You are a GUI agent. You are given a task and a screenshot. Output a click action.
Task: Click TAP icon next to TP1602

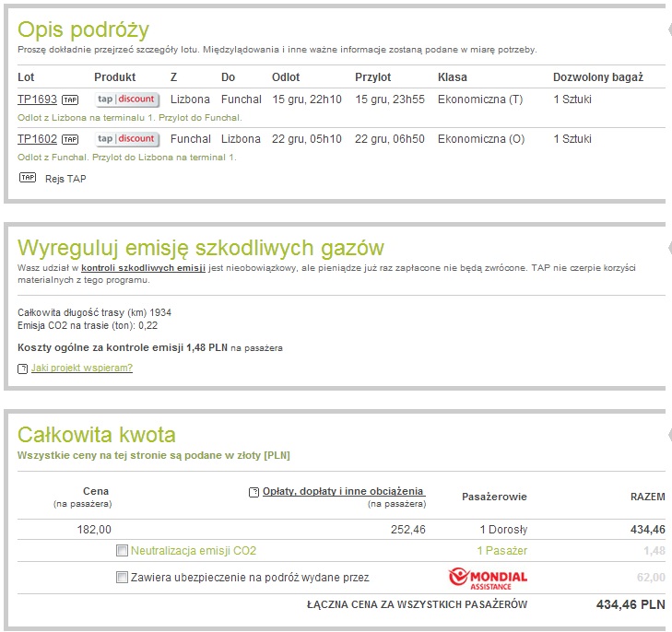click(70, 139)
